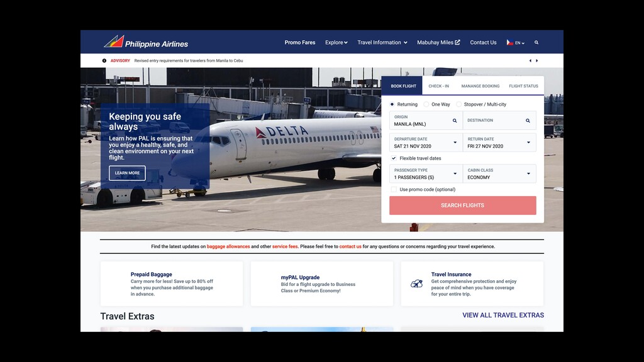Switch to the Manage Booking tab
This screenshot has width=644, height=362.
point(480,86)
